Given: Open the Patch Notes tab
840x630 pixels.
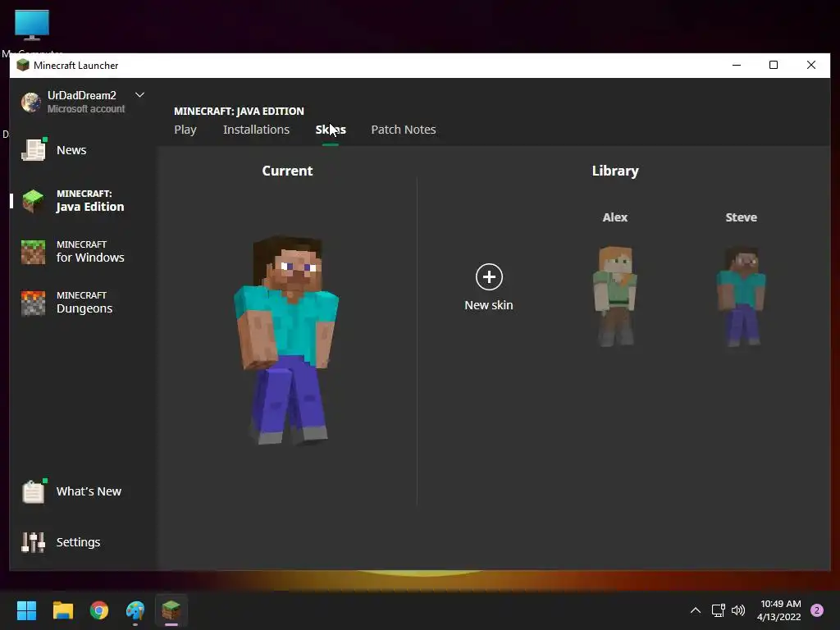Looking at the screenshot, I should pos(404,130).
